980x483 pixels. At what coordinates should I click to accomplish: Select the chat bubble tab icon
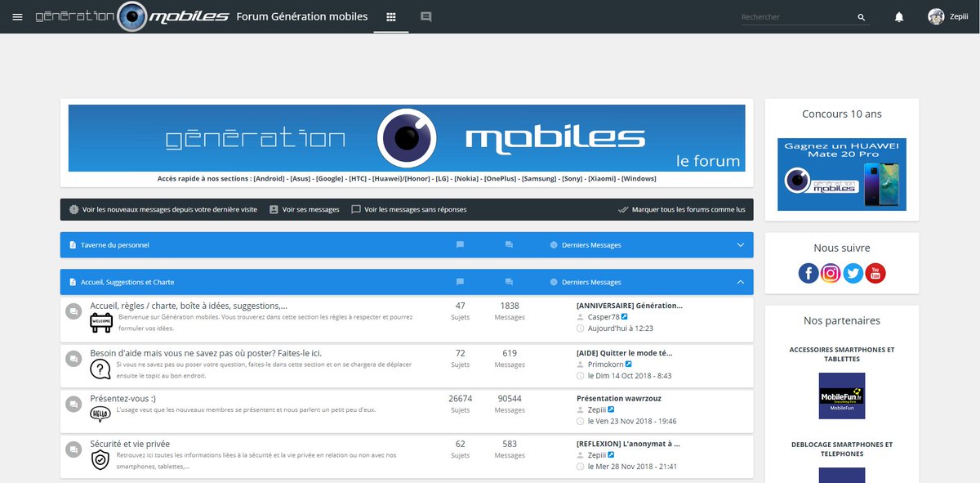tap(425, 16)
